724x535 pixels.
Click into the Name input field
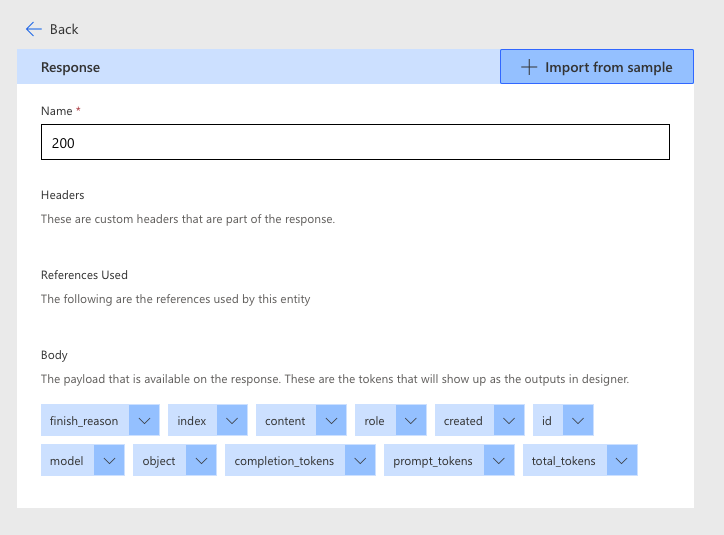355,143
